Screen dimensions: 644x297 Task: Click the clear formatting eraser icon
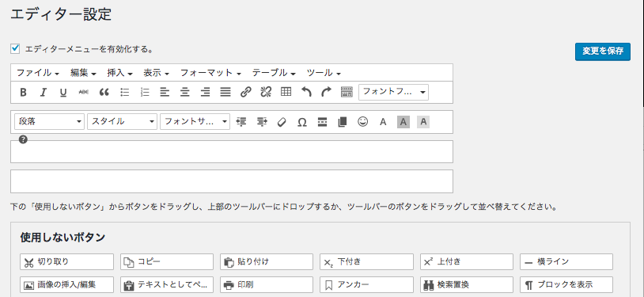click(x=282, y=122)
